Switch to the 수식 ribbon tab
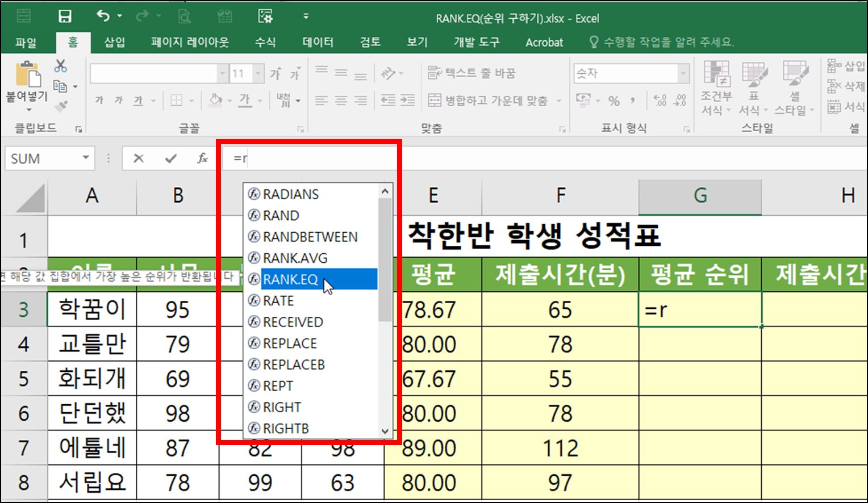The image size is (868, 503). [264, 42]
